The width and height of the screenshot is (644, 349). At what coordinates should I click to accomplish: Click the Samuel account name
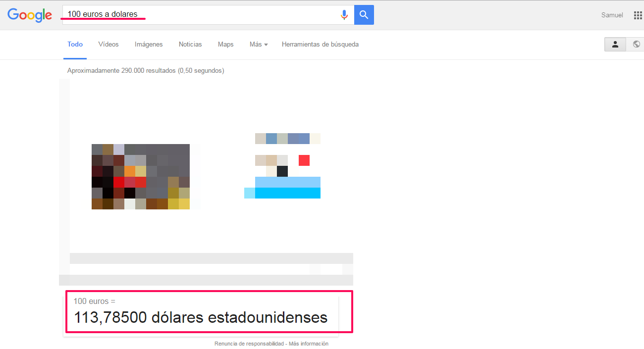612,15
